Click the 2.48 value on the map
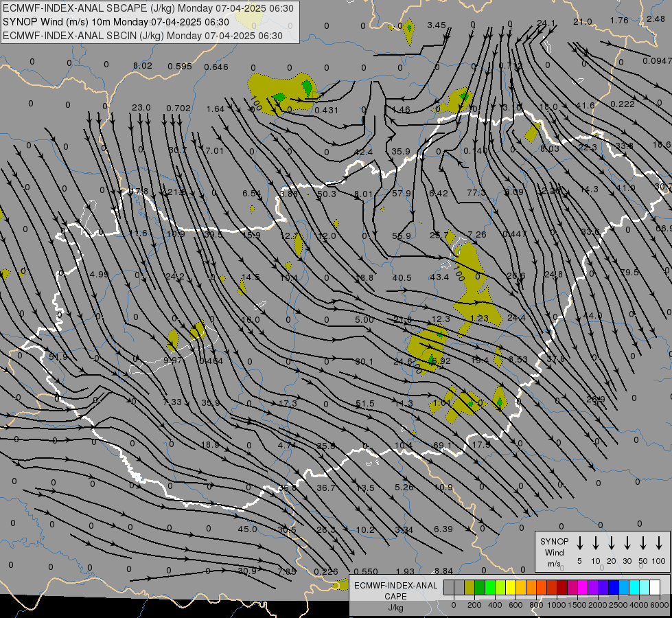The height and width of the screenshot is (618, 672). click(656, 19)
